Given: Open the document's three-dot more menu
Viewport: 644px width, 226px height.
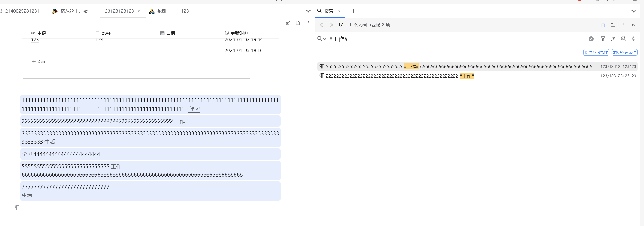Looking at the screenshot, I should coord(308,23).
